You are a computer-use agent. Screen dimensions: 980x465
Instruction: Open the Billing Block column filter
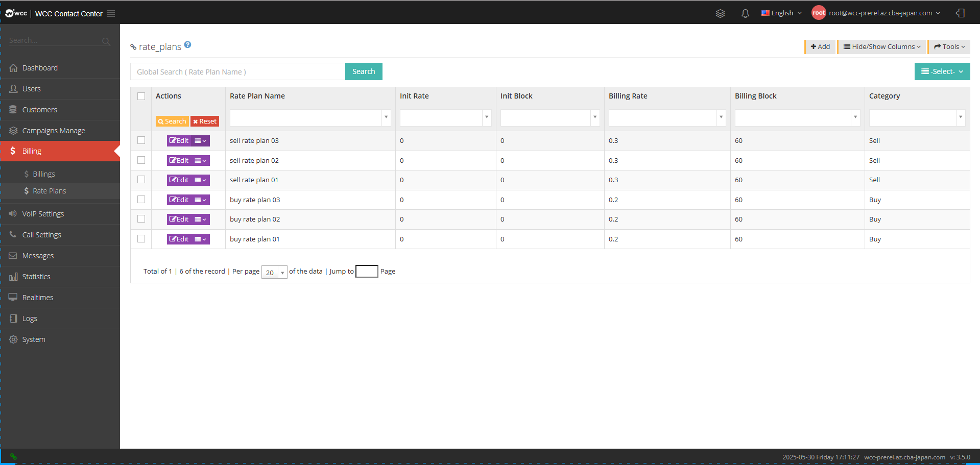pos(798,117)
